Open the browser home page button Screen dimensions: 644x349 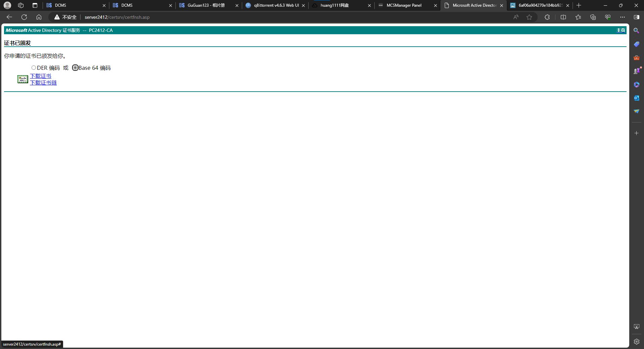tap(39, 17)
